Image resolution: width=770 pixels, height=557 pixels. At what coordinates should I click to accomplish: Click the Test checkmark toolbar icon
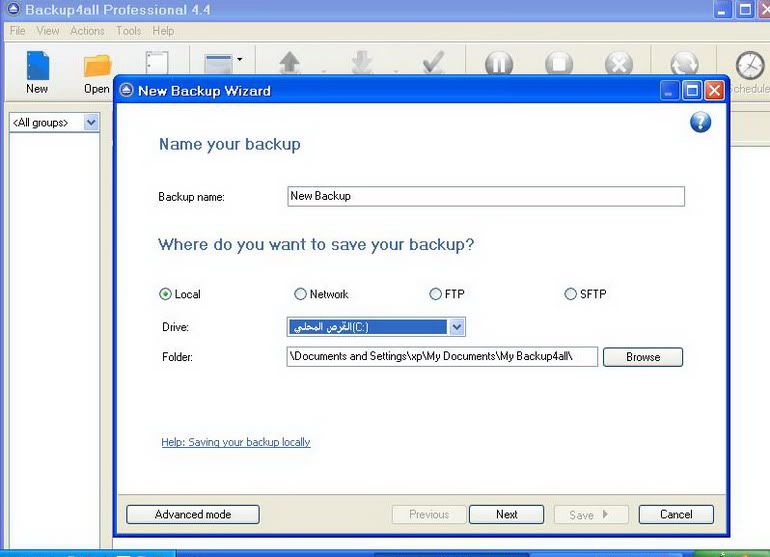pyautogui.click(x=434, y=63)
